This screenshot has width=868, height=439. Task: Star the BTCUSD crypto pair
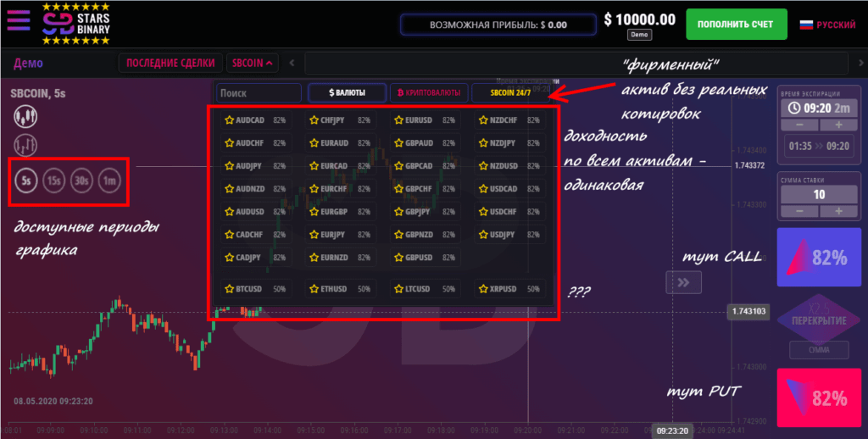click(x=230, y=289)
